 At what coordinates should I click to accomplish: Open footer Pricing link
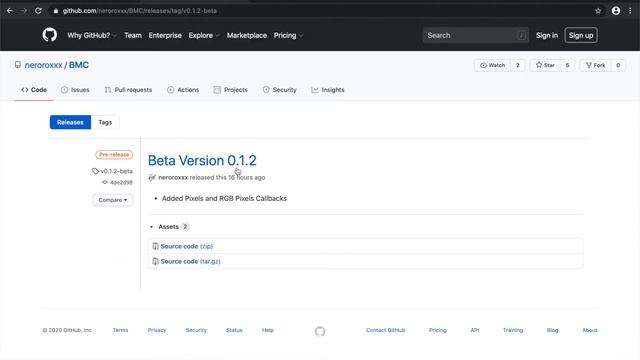(438, 330)
